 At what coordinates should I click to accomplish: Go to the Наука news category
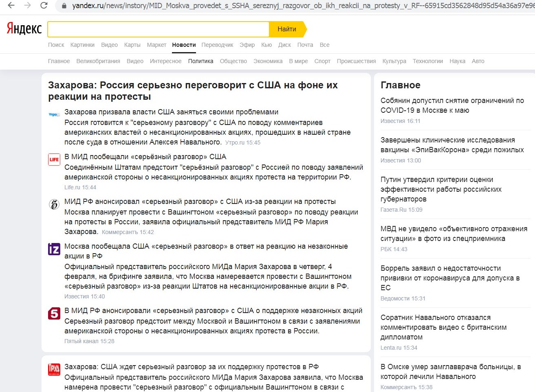[x=457, y=61]
